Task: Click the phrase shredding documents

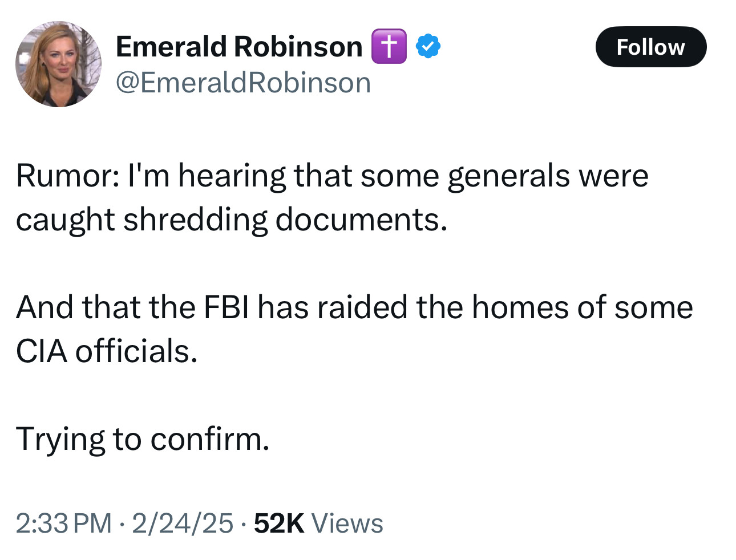Action: pos(285,219)
